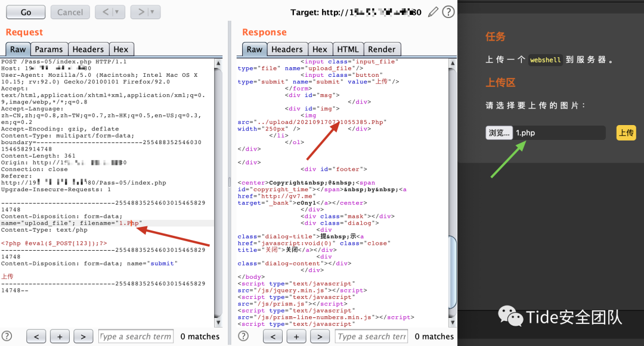Viewport: 644px width, 346px height.
Task: Focus the response search term field
Action: (371, 336)
